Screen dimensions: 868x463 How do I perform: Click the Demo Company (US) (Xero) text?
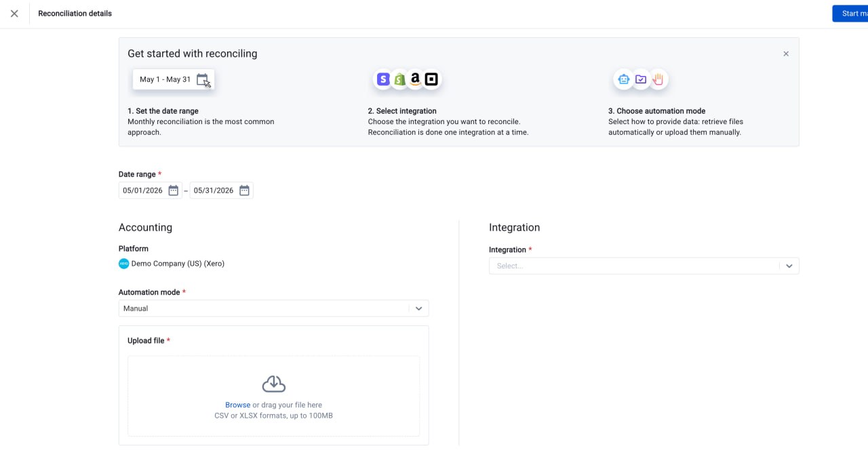pyautogui.click(x=178, y=264)
